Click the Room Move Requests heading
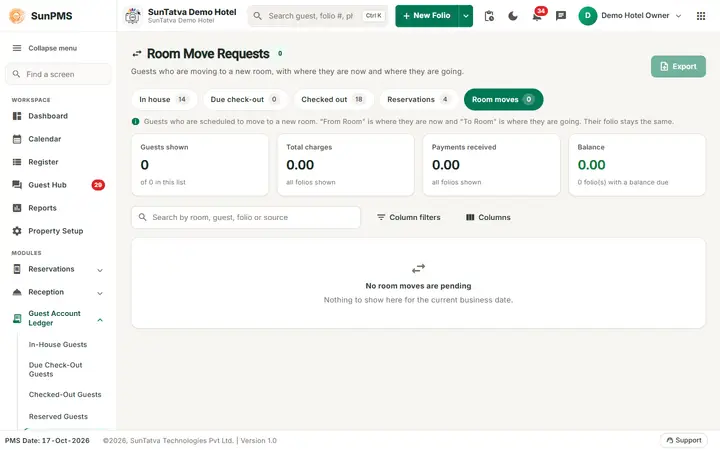 (208, 54)
